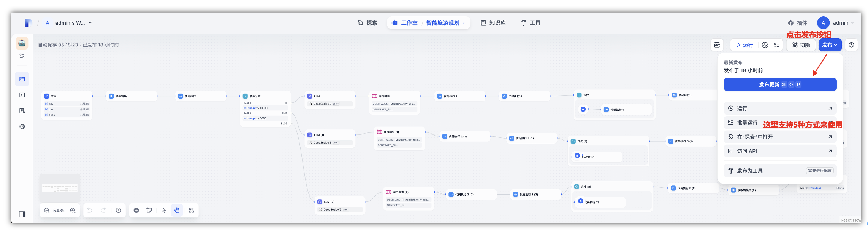
Task: Open 智能旅游规划 app switcher dropdown
Action: 445,23
